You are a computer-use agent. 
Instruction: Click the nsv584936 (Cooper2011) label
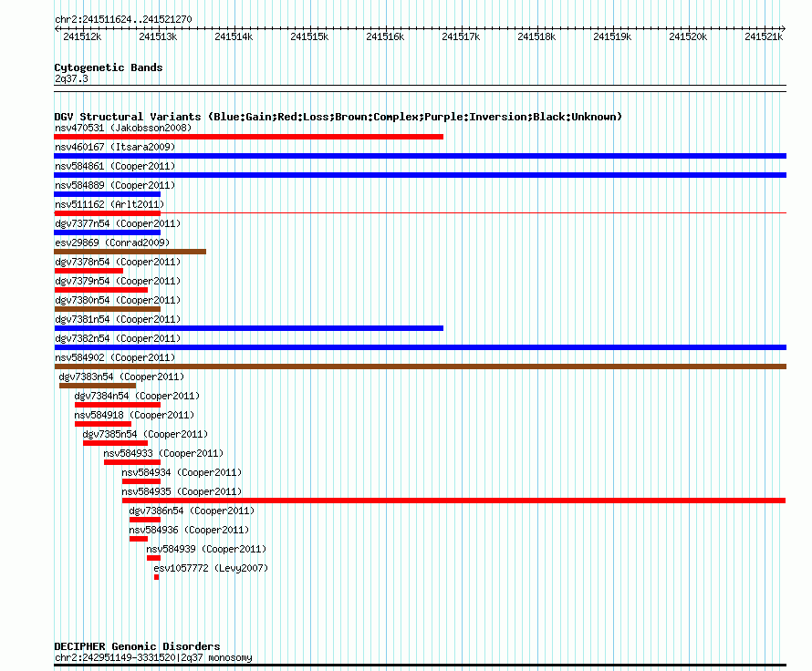tap(189, 530)
